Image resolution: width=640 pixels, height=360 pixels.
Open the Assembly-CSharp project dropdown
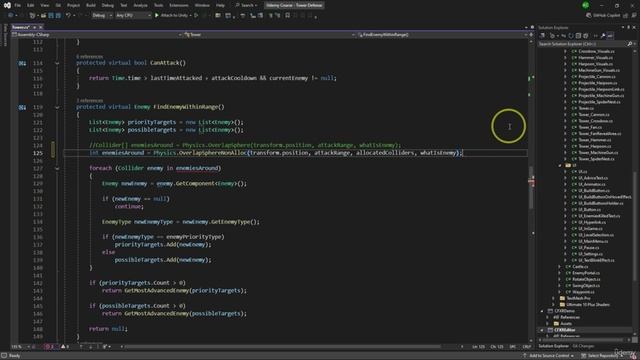[97, 35]
